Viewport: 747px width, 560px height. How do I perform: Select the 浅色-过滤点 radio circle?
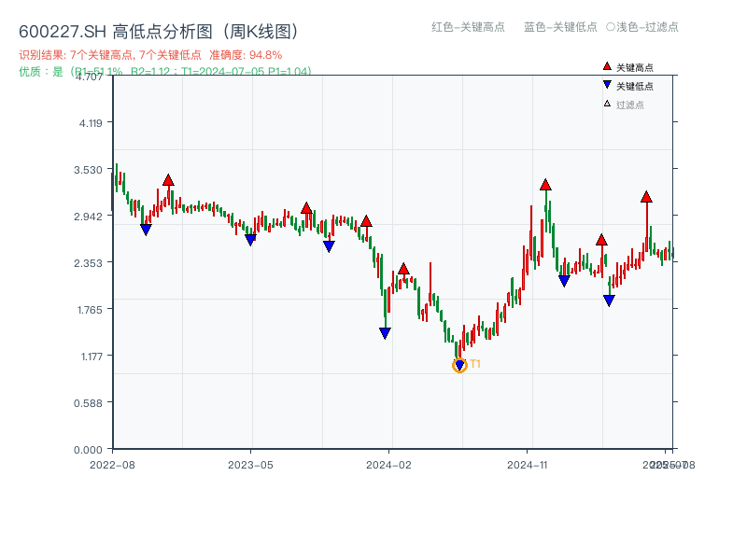tap(611, 27)
